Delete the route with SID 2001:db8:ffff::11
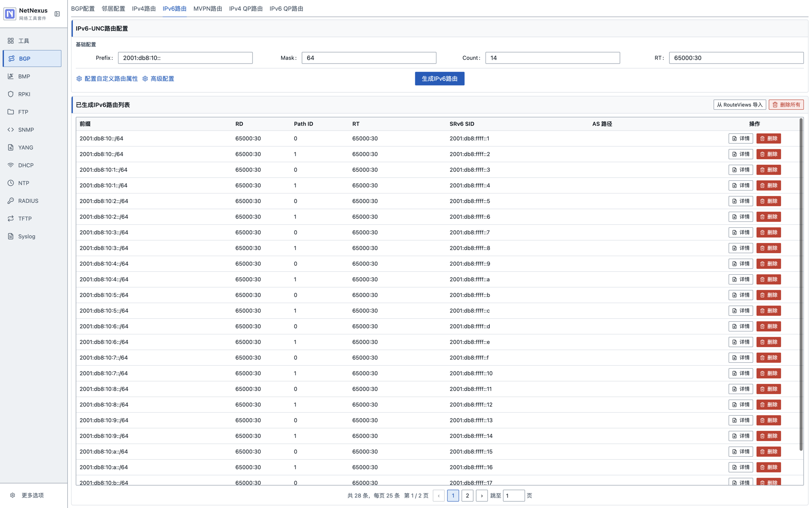The height and width of the screenshot is (508, 812). coord(768,389)
